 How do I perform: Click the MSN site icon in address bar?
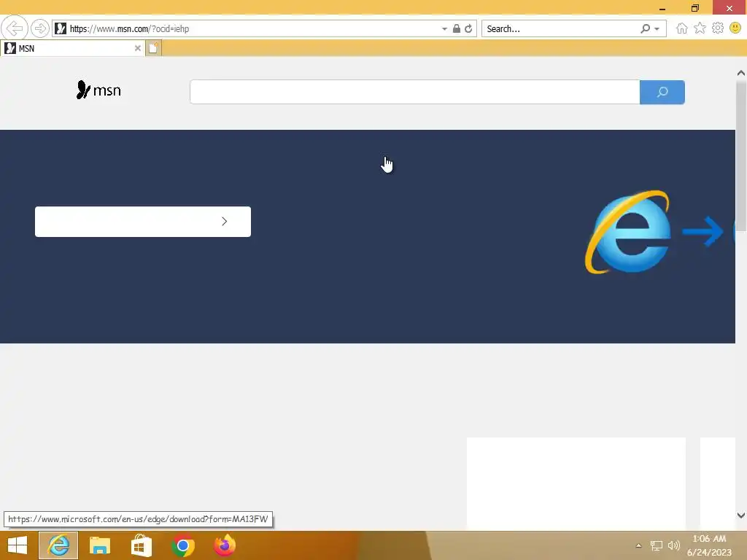61,28
